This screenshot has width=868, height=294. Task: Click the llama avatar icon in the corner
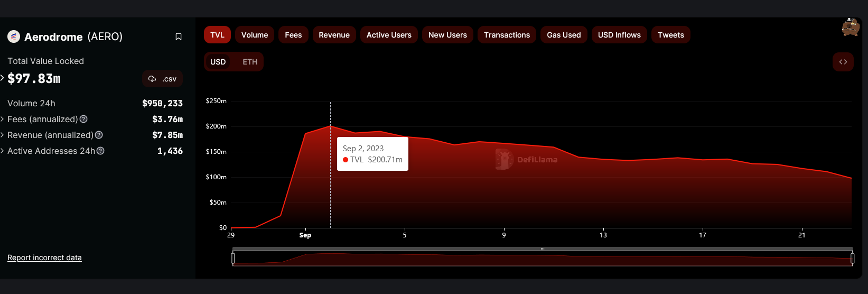click(850, 27)
